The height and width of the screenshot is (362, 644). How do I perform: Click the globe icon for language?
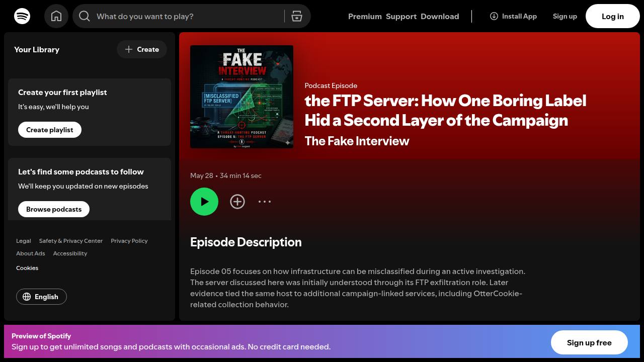27,297
